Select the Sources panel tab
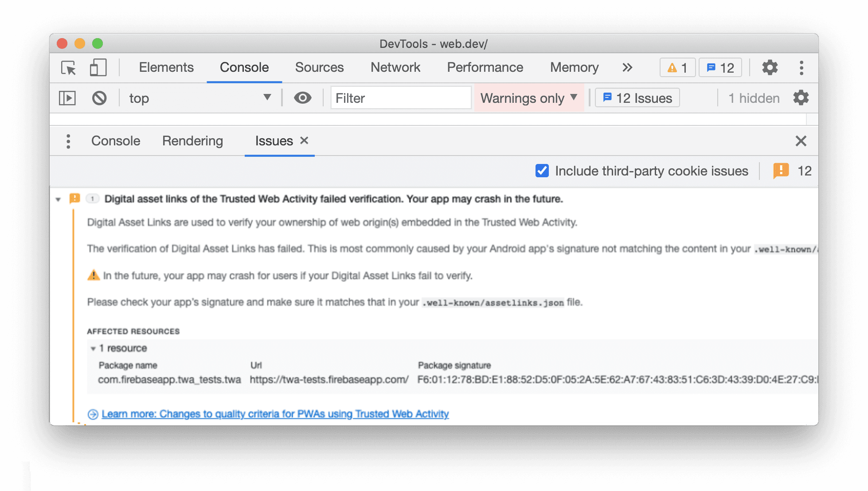Image resolution: width=868 pixels, height=491 pixels. tap(319, 67)
